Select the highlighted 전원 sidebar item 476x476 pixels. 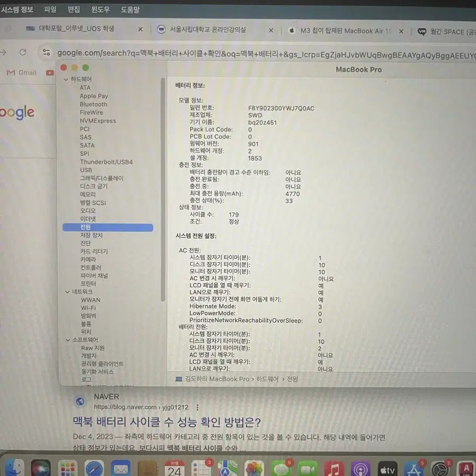click(108, 227)
